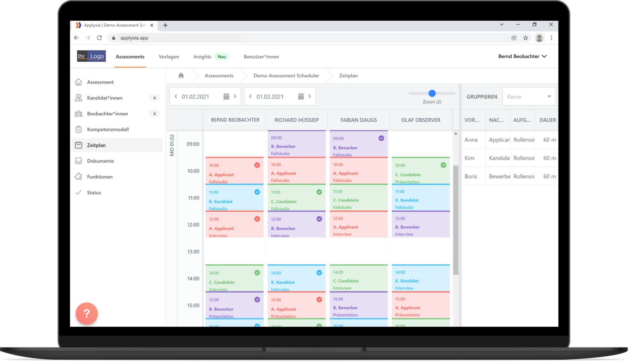Switch to the Assessments top tab

point(130,57)
